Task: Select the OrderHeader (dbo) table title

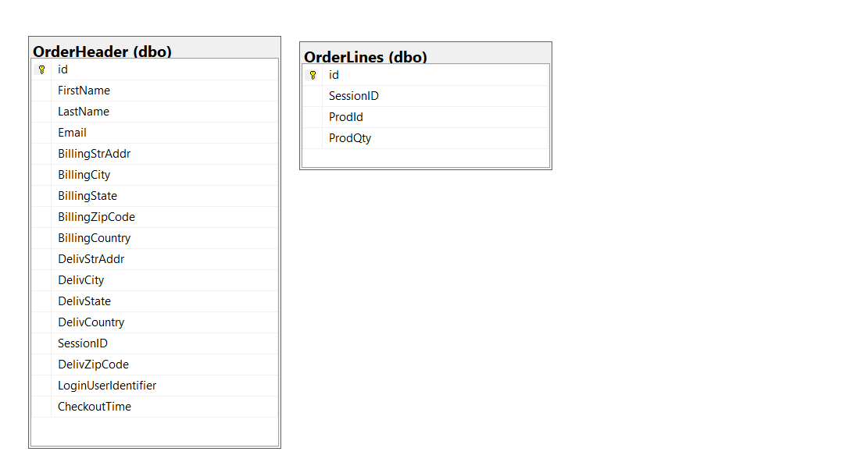Action: [102, 52]
